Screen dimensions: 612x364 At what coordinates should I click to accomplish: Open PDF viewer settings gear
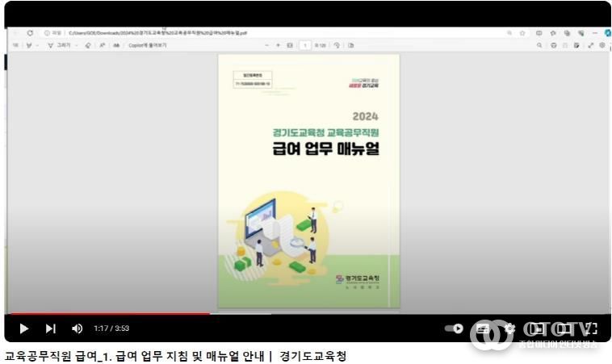[602, 45]
